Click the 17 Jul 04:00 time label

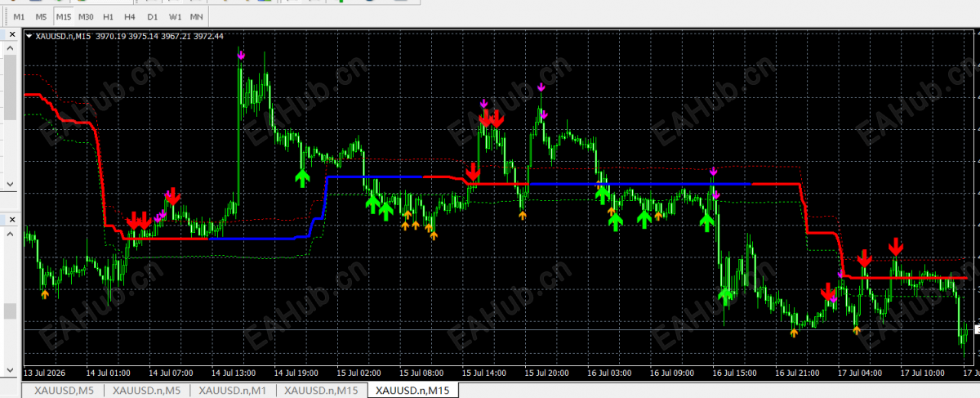[860, 373]
